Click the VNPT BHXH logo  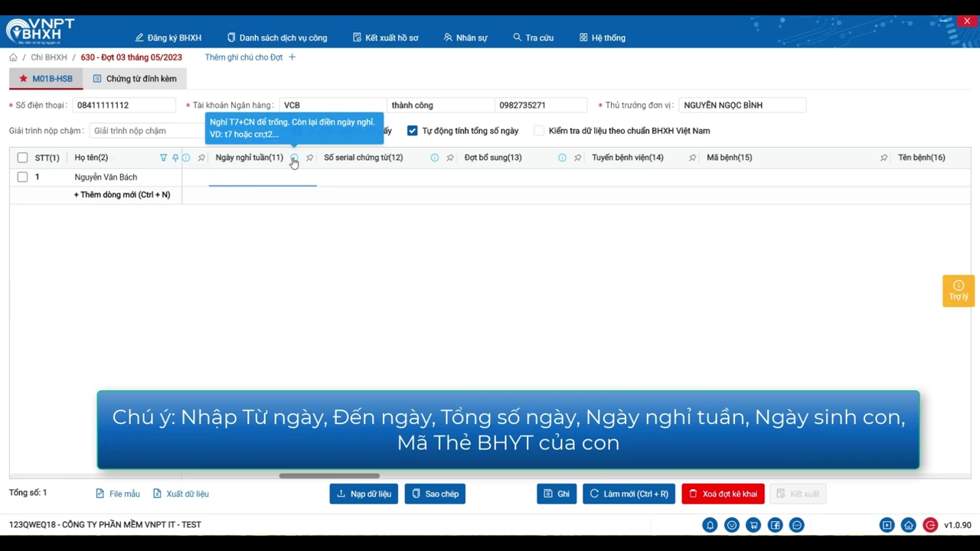tap(40, 31)
